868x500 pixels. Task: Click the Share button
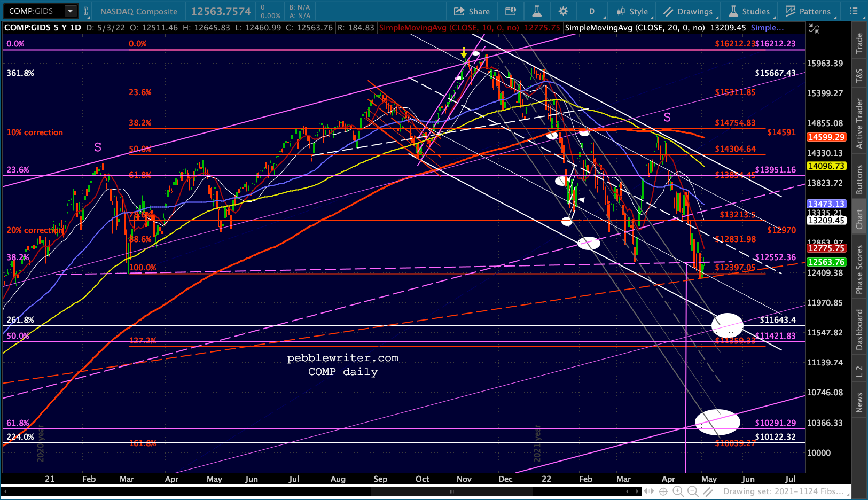(472, 11)
